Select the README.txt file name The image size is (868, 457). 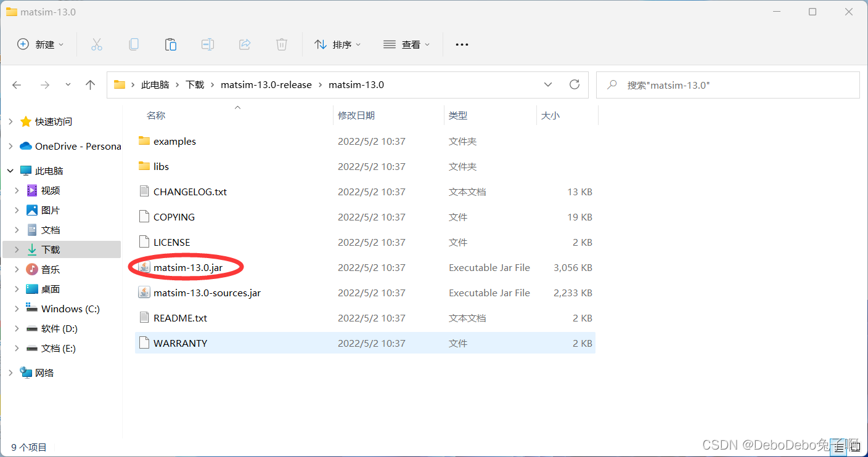point(180,318)
